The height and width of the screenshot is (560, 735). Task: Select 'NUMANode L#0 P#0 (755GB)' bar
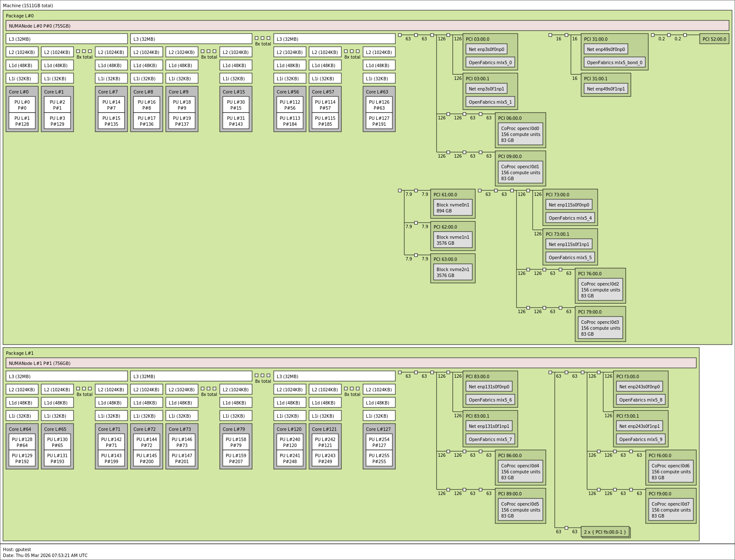coord(367,26)
